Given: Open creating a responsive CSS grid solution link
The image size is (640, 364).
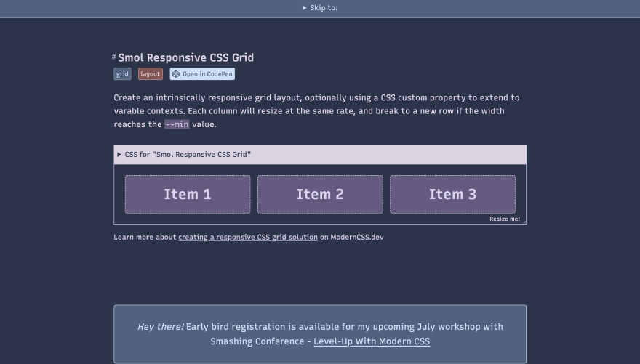Looking at the screenshot, I should [x=248, y=238].
